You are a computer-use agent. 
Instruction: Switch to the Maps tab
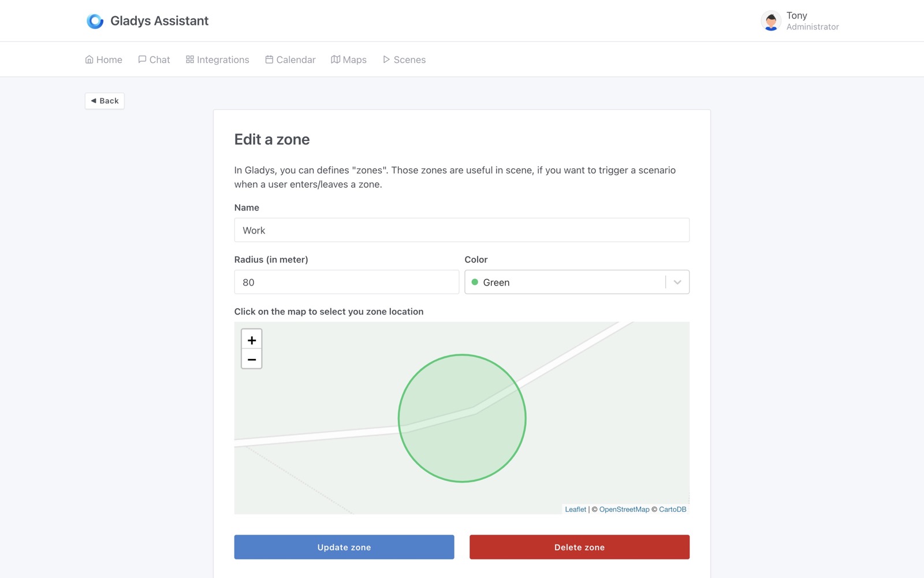pos(349,60)
